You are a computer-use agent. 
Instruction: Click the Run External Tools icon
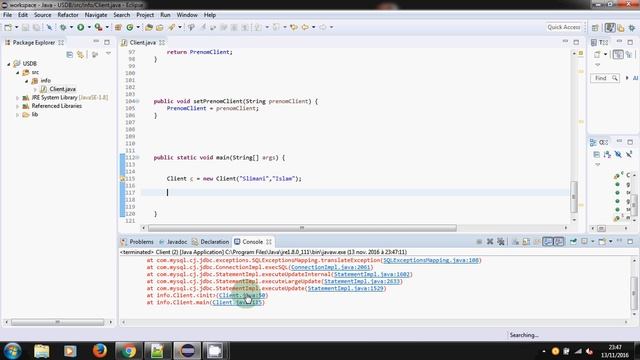pos(98,27)
